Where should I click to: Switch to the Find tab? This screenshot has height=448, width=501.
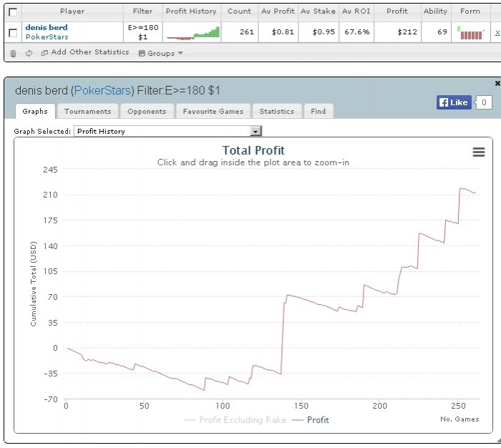coord(318,111)
